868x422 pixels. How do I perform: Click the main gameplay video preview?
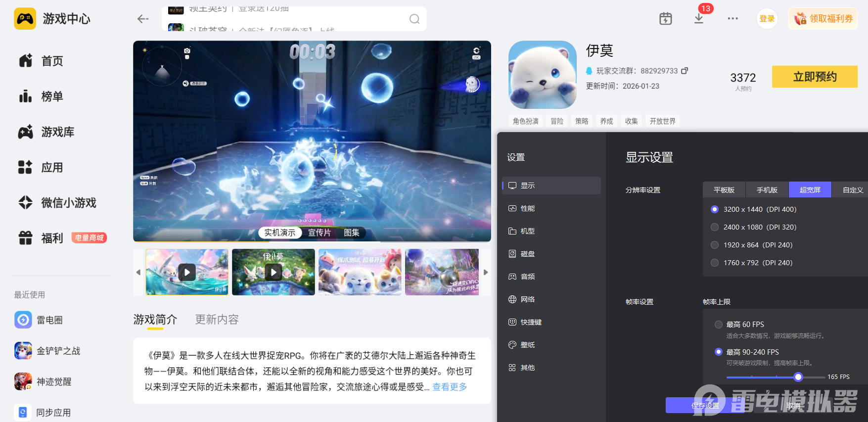(312, 141)
